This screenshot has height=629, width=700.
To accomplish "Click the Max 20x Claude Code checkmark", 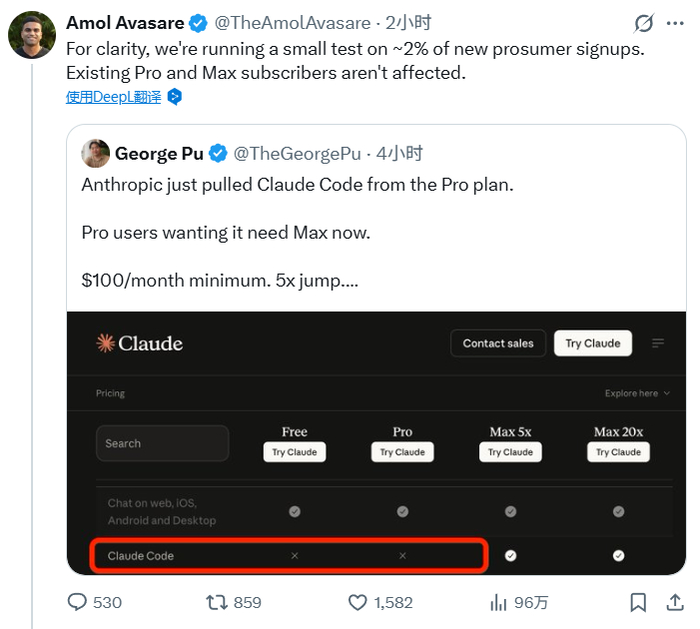I will tap(618, 555).
